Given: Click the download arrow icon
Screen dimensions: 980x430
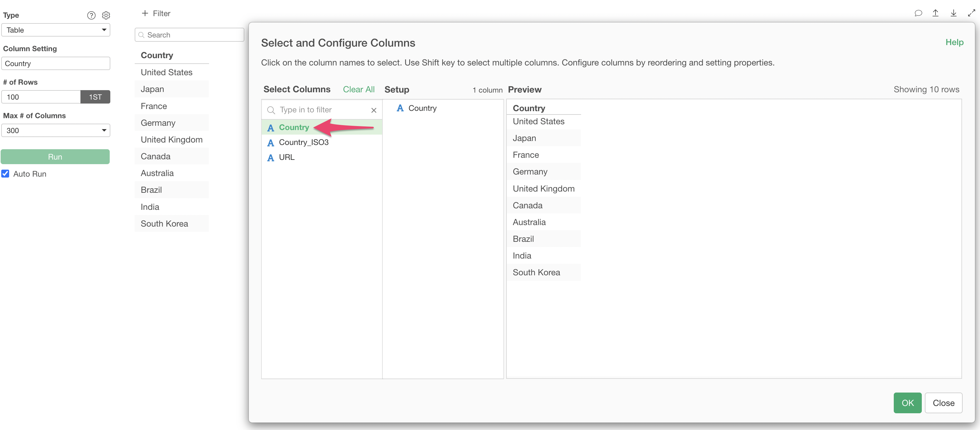Looking at the screenshot, I should (x=953, y=13).
